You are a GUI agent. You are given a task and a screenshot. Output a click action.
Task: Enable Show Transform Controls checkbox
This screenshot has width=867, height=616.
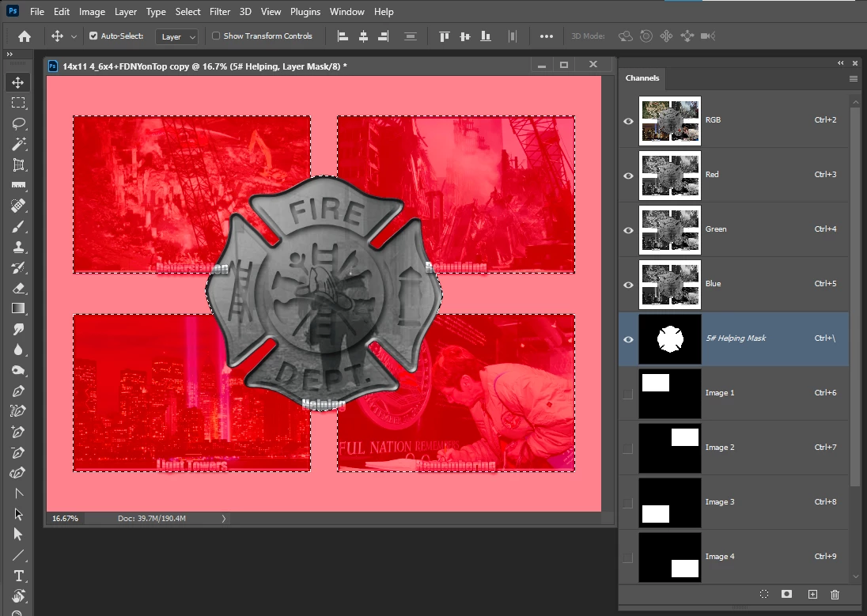(216, 36)
